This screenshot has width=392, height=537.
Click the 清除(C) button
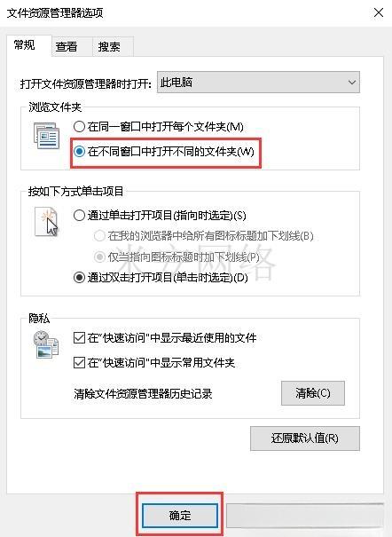tap(313, 393)
